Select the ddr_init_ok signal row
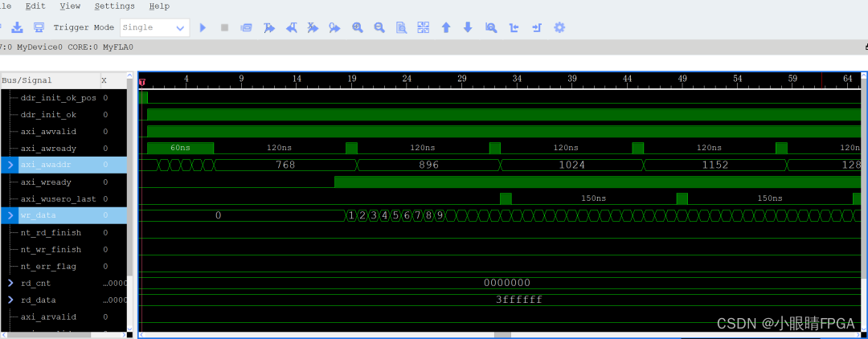 coord(63,115)
